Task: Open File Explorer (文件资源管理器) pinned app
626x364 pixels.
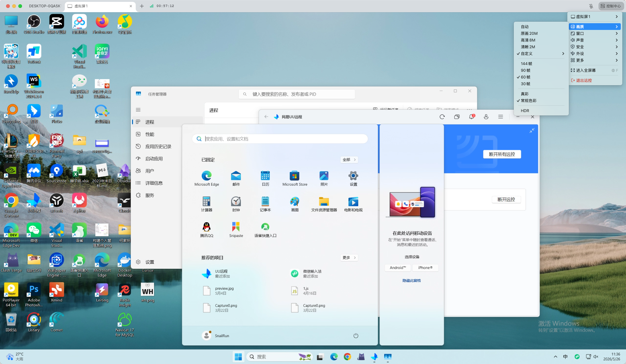Action: click(324, 204)
